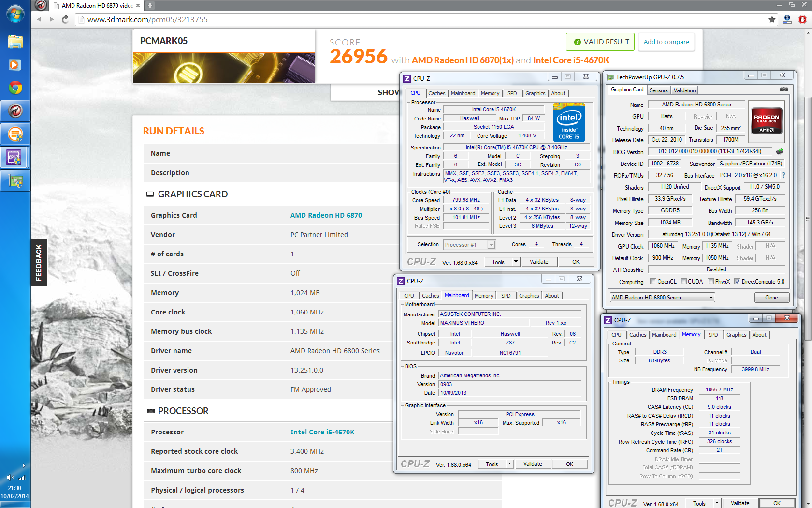Switch to GPU-Z via its green card taskbar icon
Image resolution: width=812 pixels, height=508 pixels.
click(x=15, y=181)
